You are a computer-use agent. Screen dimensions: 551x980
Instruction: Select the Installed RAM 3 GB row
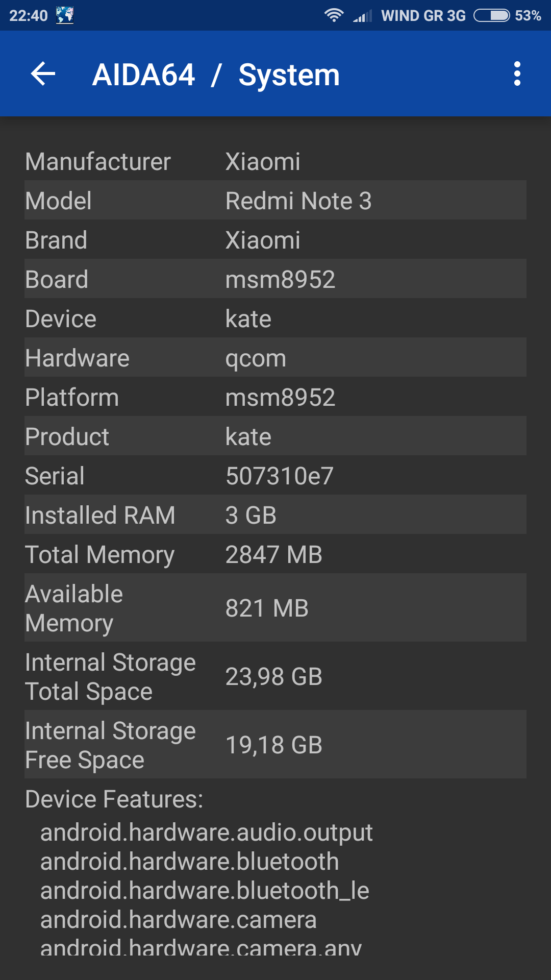tap(275, 515)
